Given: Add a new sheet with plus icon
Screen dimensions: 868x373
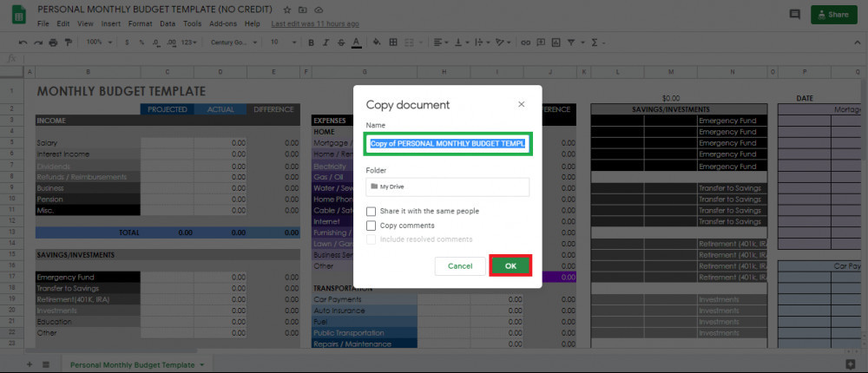Looking at the screenshot, I should tap(30, 364).
